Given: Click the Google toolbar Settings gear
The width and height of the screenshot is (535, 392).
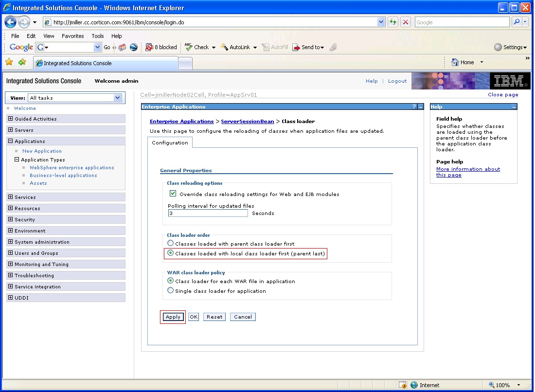Looking at the screenshot, I should tap(498, 47).
